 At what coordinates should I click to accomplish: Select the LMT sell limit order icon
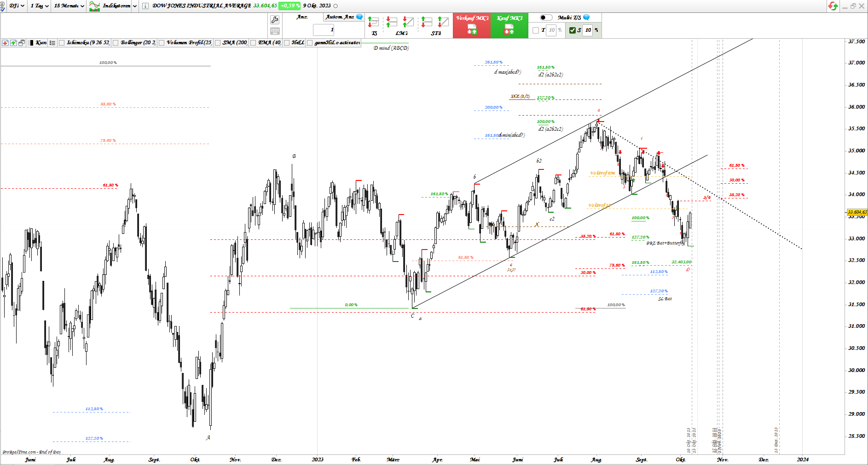(x=408, y=22)
